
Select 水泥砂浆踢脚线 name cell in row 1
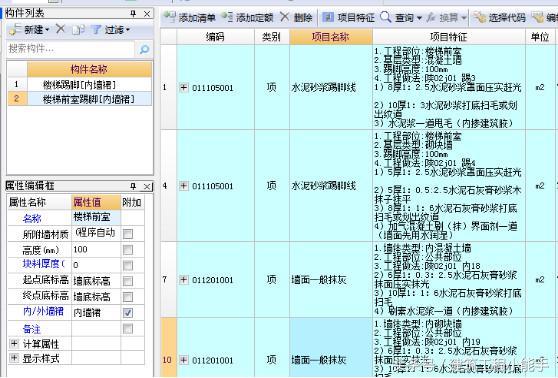click(331, 87)
